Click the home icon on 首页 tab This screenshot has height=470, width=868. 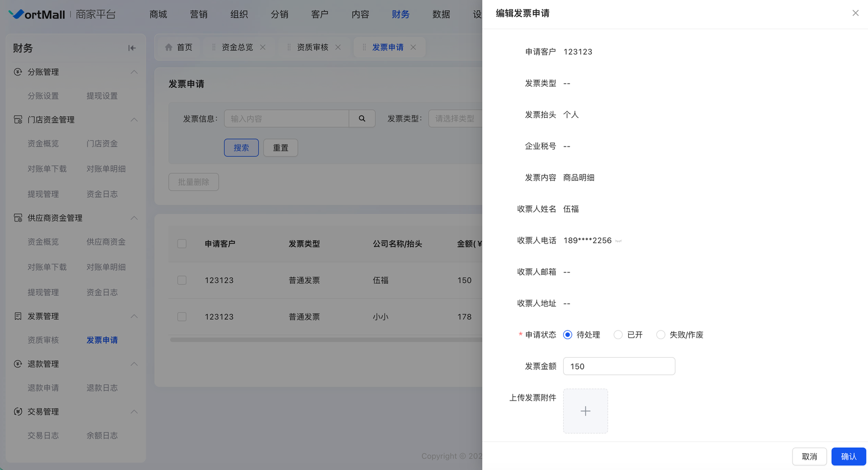click(x=169, y=47)
